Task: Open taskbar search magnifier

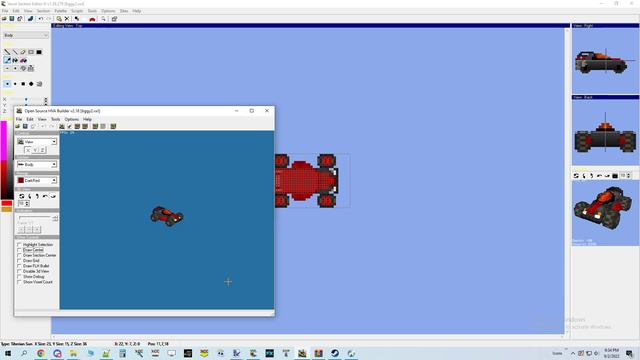Action: [24, 353]
